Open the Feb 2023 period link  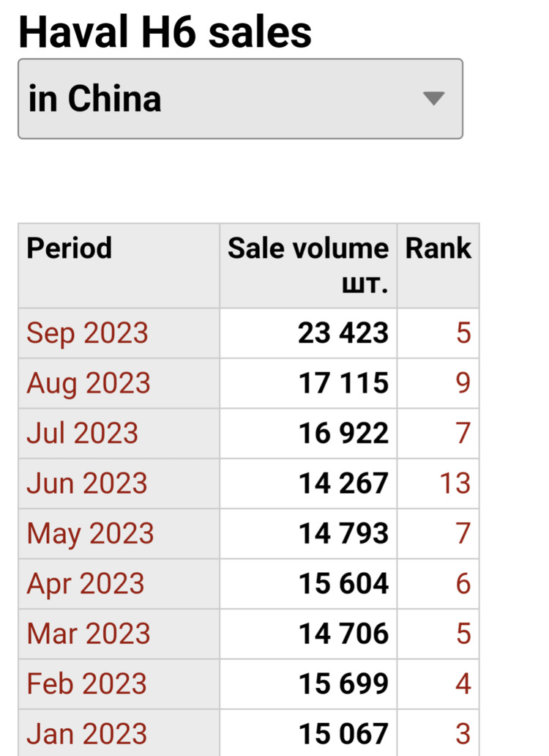pos(86,683)
